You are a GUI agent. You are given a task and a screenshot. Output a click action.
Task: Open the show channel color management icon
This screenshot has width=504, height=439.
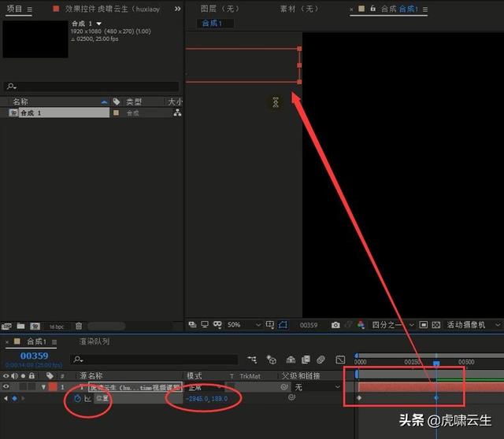click(361, 325)
